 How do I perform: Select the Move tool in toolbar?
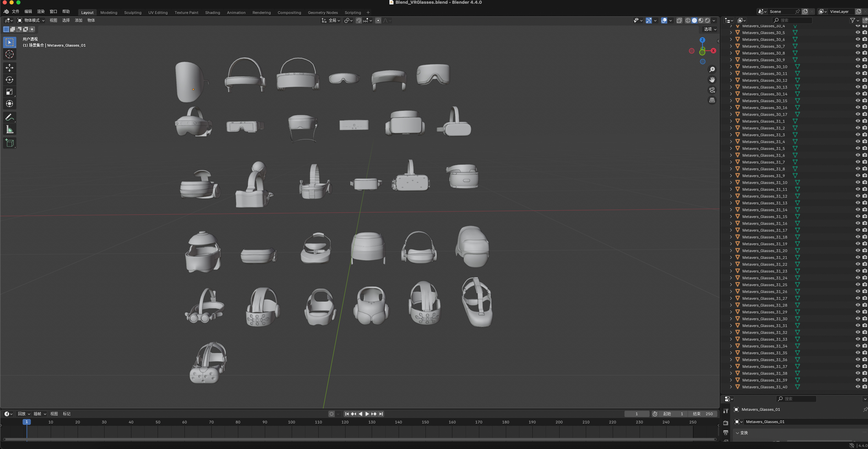10,68
